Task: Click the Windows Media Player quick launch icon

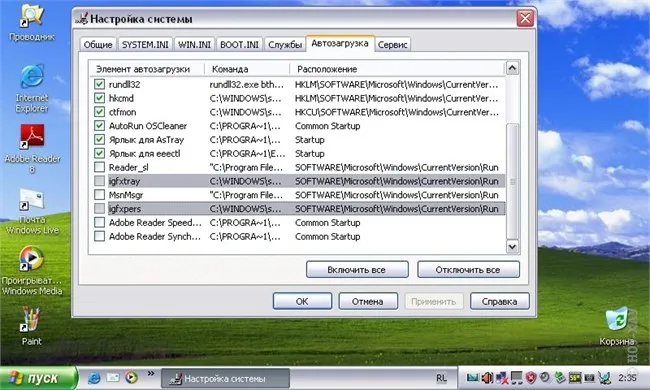Action: [131, 378]
